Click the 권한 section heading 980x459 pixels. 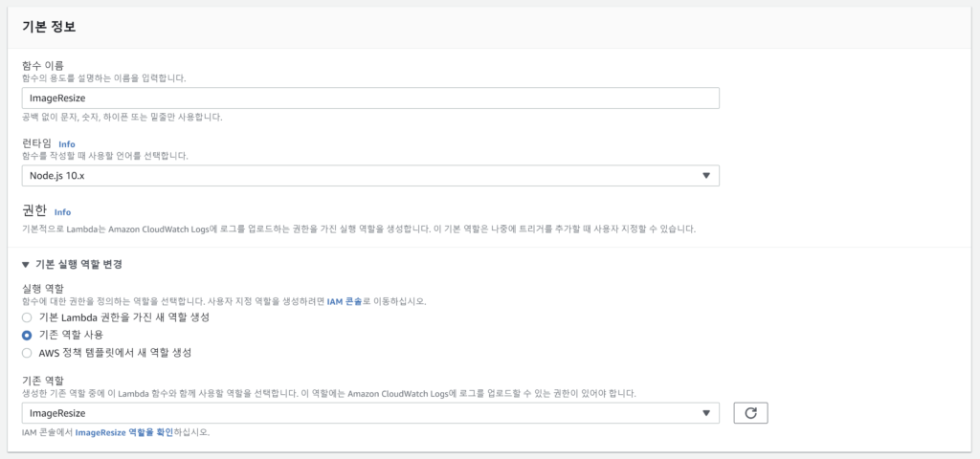(33, 210)
